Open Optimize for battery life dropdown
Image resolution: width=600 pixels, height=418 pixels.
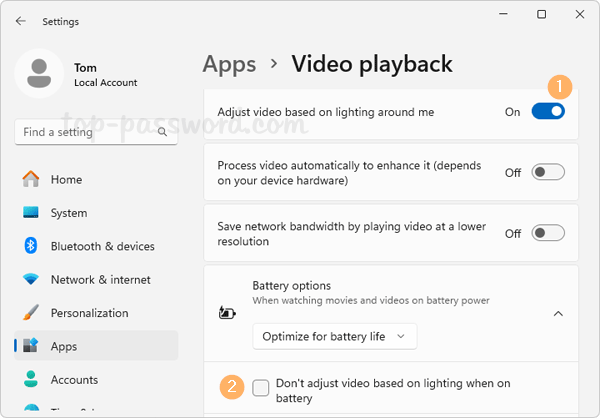334,337
